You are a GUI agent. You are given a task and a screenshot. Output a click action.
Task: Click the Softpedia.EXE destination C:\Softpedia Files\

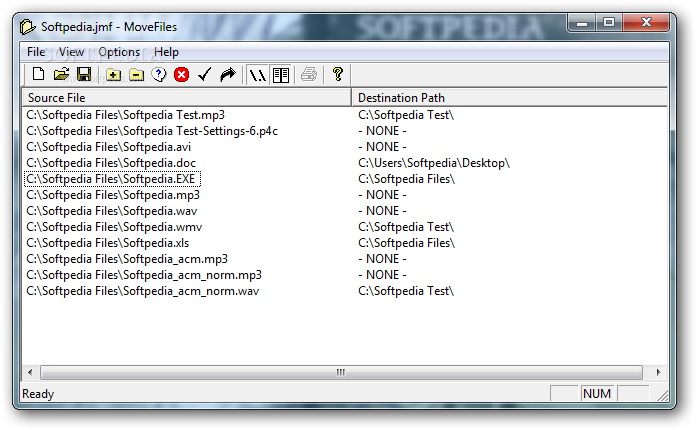pos(406,179)
